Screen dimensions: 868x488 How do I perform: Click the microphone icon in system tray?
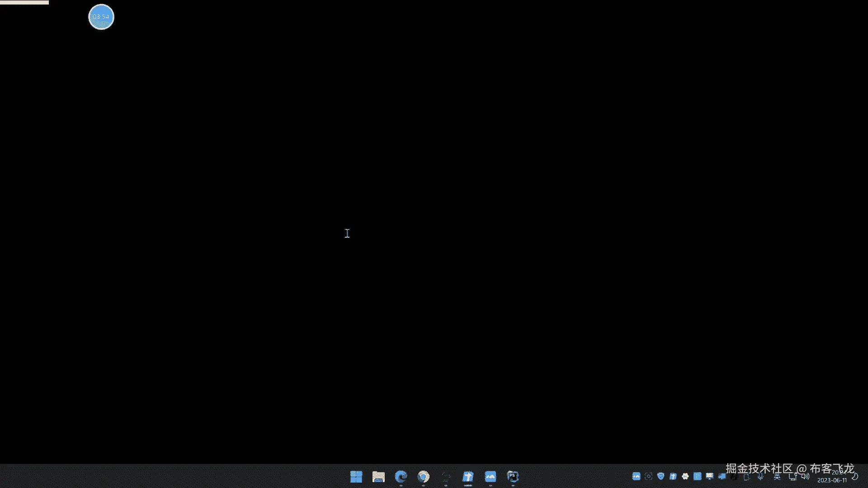(x=760, y=476)
